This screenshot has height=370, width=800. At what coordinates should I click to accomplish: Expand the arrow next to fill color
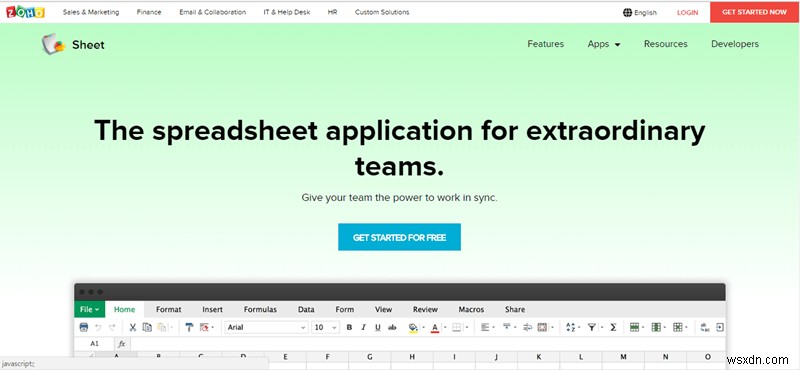423,328
